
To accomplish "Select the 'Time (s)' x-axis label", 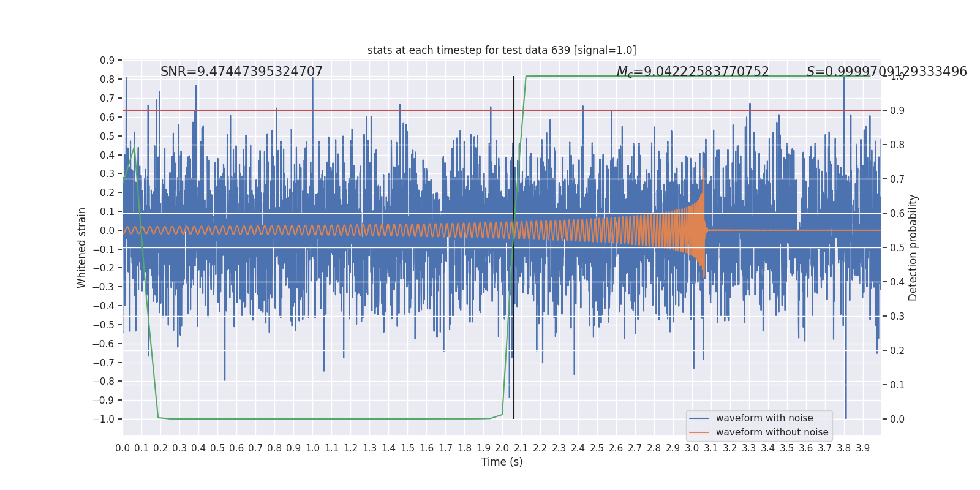I will [502, 462].
